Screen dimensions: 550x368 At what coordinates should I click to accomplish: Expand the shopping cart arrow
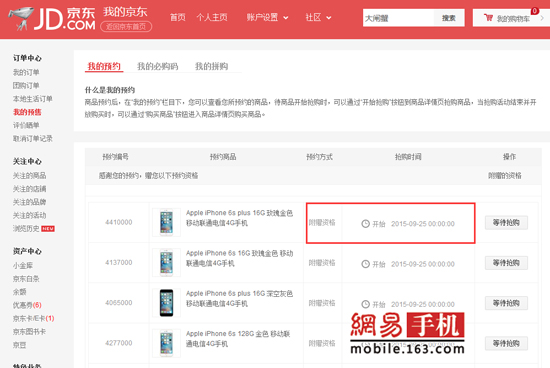tap(542, 18)
